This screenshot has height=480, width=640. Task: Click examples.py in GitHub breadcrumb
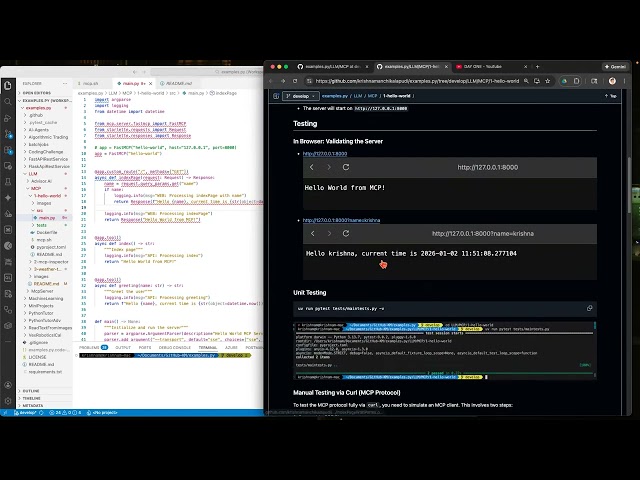tap(335, 96)
